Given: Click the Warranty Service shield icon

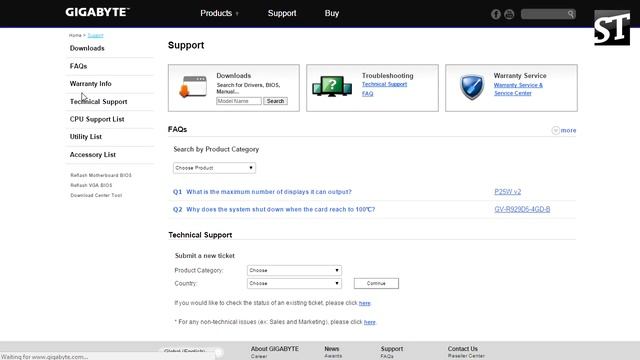Looking at the screenshot, I should 472,87.
